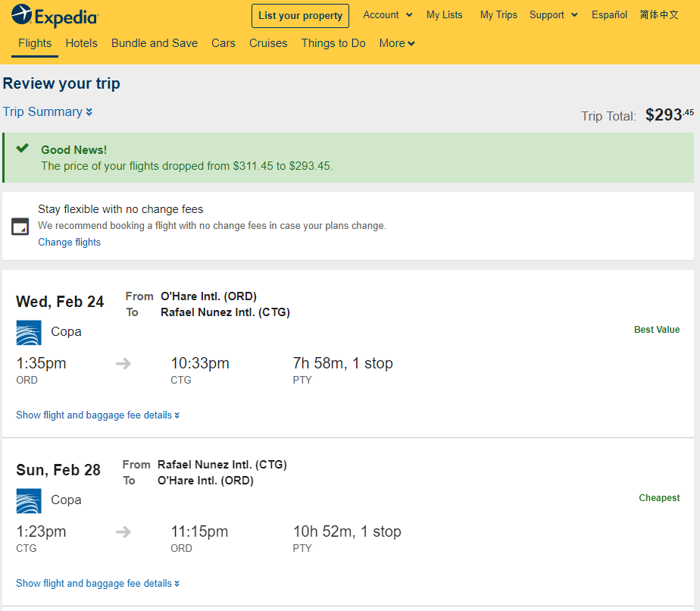Viewport: 700px width, 611px height.
Task: Click Copa airline logo for Feb 24 flight
Action: click(x=29, y=332)
